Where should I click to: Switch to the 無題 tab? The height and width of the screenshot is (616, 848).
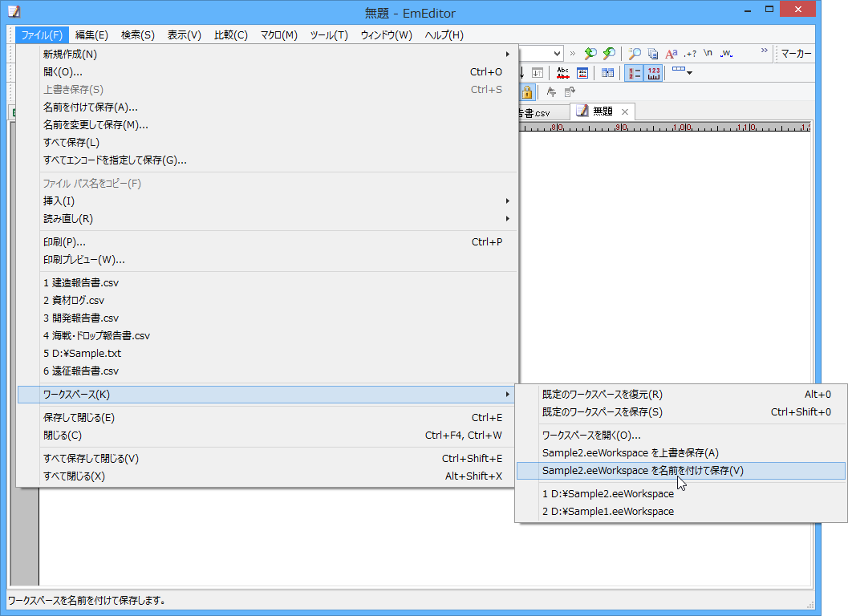[x=602, y=111]
